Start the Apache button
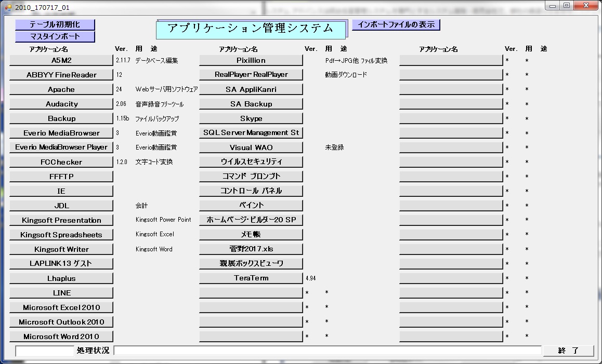Image resolution: width=602 pixels, height=364 pixels. tap(61, 89)
